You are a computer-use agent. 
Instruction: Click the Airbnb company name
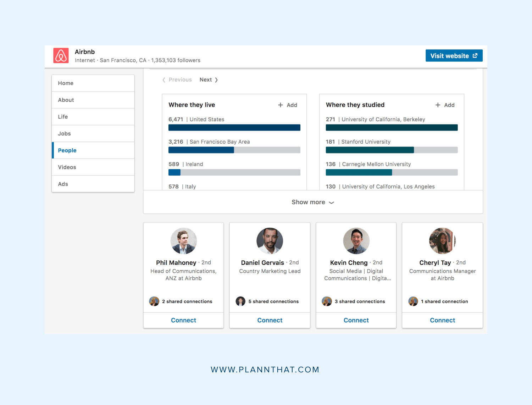[x=85, y=52]
